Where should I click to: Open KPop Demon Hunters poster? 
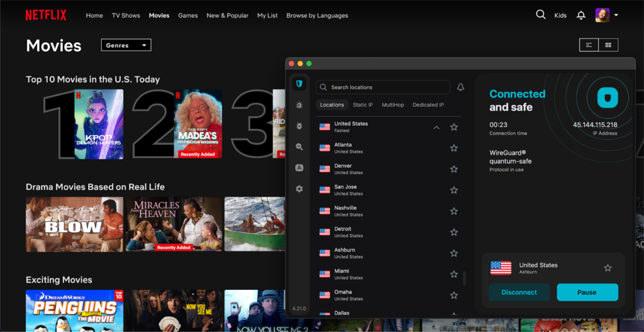click(99, 124)
